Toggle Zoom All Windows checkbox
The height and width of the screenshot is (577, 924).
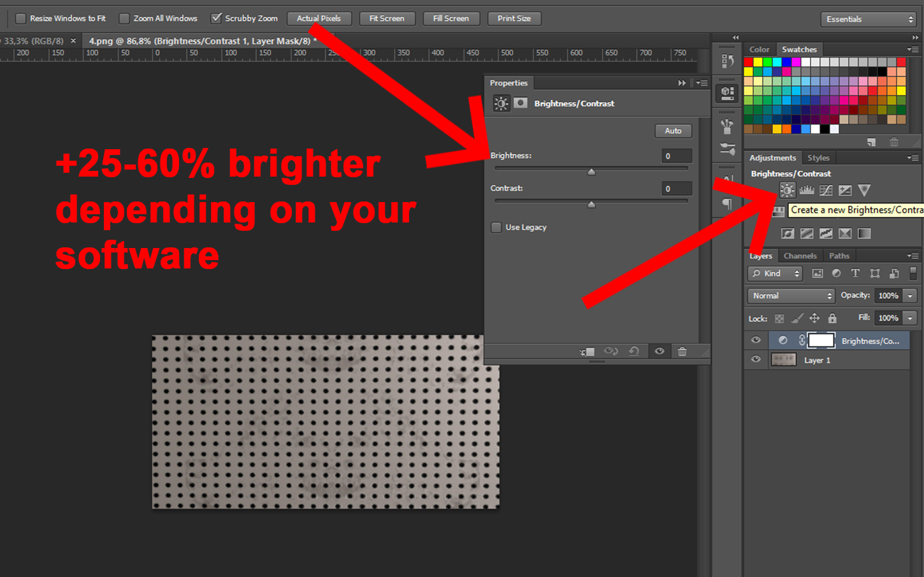pos(124,18)
